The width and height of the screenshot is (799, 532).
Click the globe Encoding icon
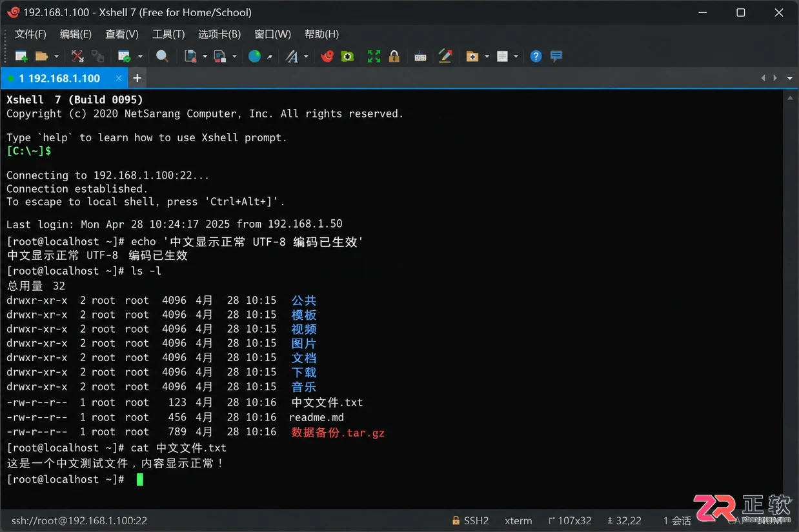pos(255,56)
